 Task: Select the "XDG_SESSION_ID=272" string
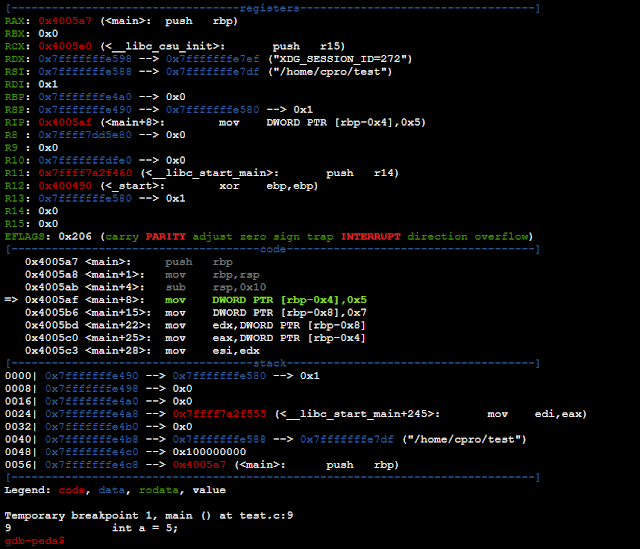pos(340,59)
